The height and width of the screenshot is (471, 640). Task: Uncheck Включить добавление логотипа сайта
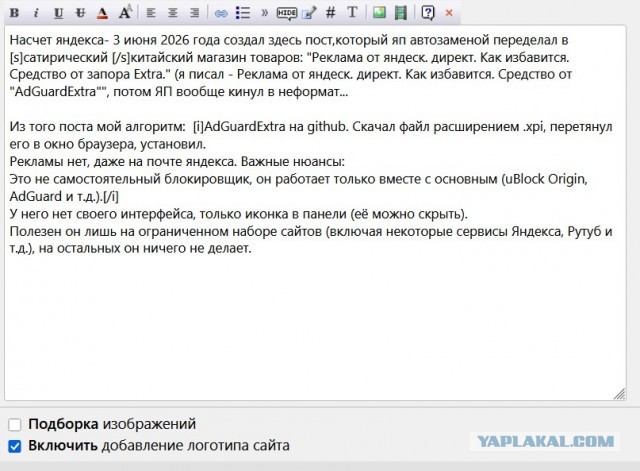[x=15, y=446]
